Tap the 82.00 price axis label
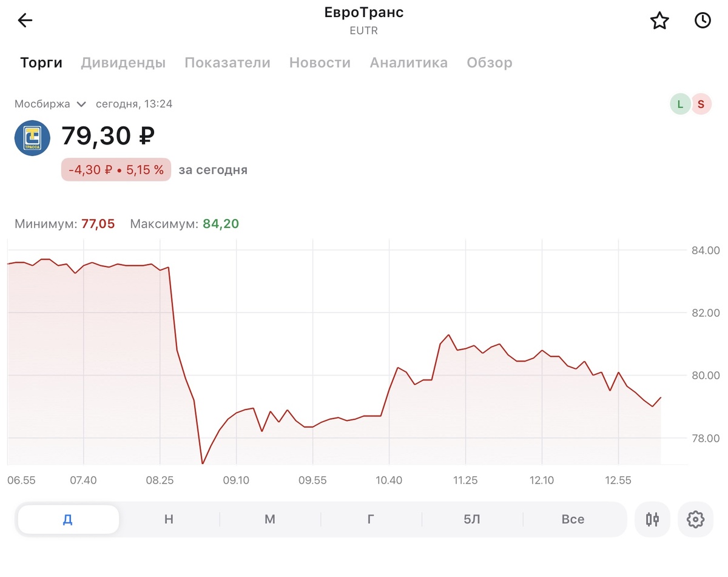 (x=705, y=313)
